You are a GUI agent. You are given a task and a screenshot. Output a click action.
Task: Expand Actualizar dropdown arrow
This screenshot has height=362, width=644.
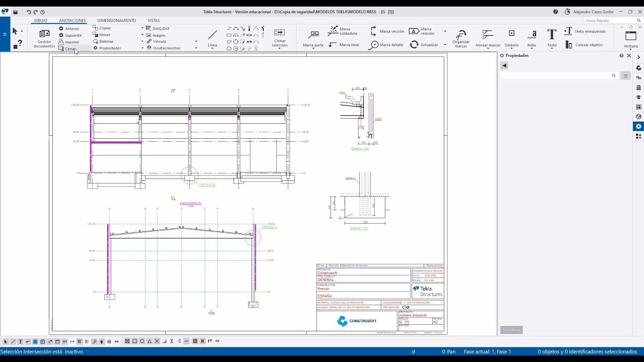click(445, 45)
